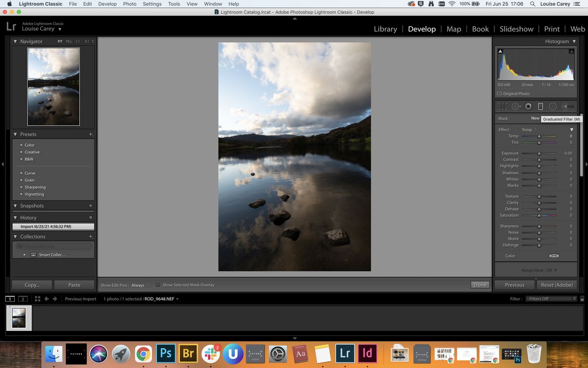This screenshot has height=368, width=588.
Task: Enable Show Selected Mask Overlay
Action: [158, 285]
